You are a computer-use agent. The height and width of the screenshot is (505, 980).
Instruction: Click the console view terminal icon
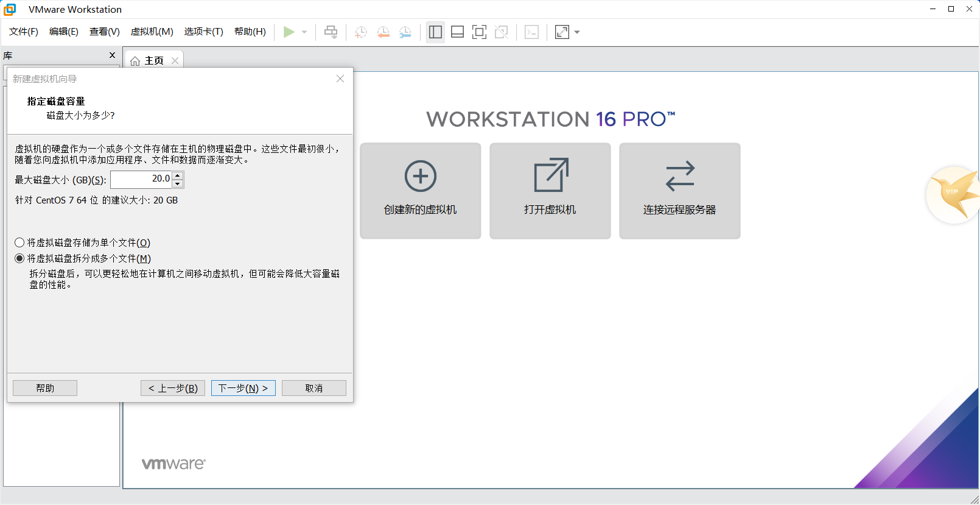pos(531,32)
